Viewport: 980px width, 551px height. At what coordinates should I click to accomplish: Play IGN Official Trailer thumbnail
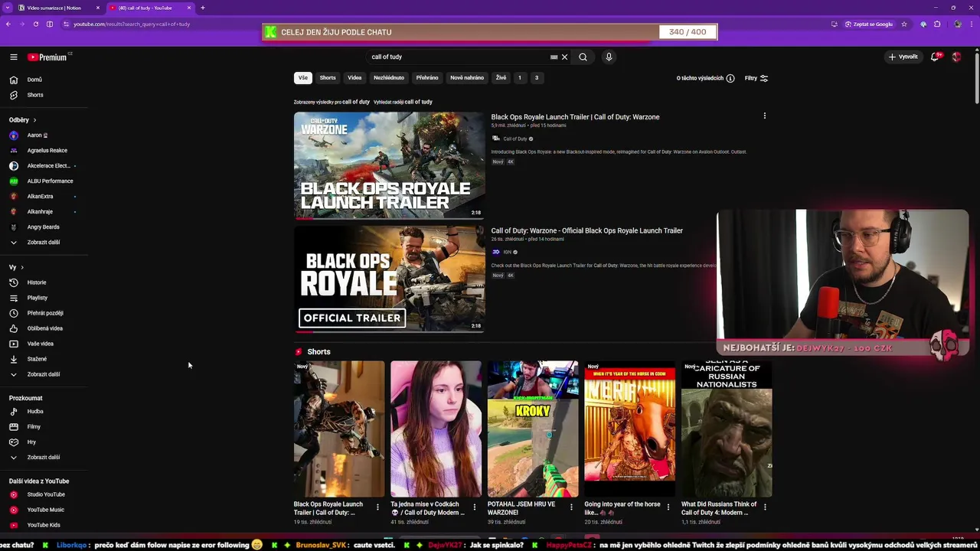coord(389,279)
